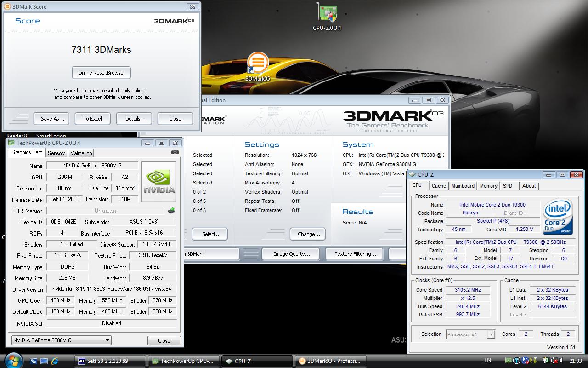Click the Driver Version field in GPU-Z
The width and height of the screenshot is (588, 368).
pyautogui.click(x=112, y=289)
